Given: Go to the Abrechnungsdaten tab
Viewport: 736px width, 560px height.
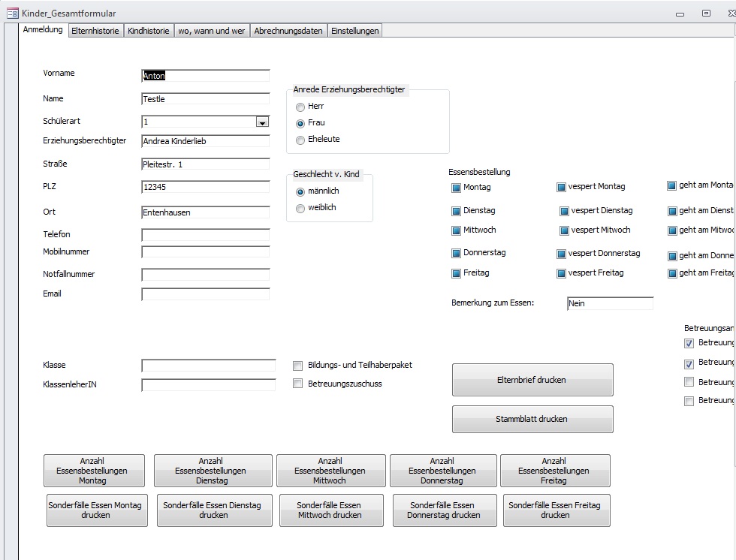Looking at the screenshot, I should [288, 31].
